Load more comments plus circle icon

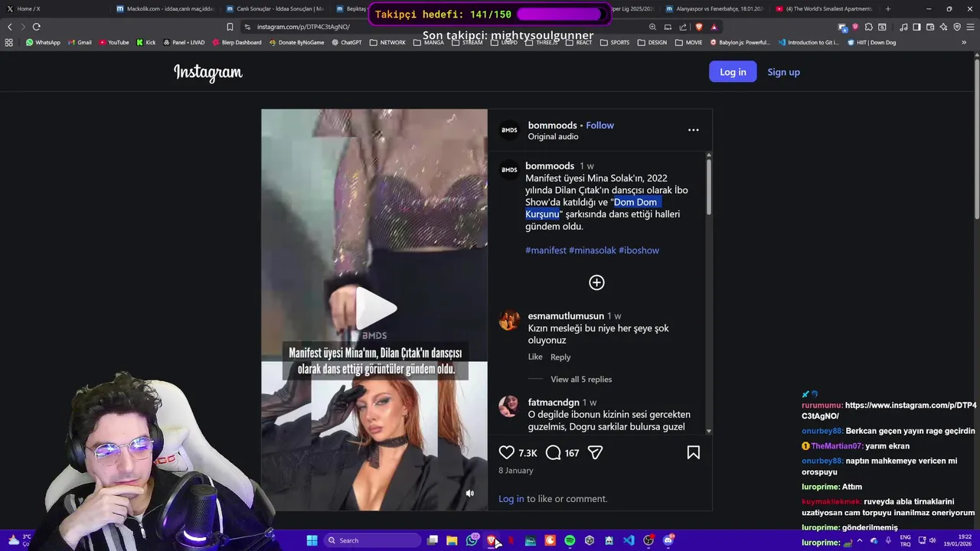click(596, 282)
